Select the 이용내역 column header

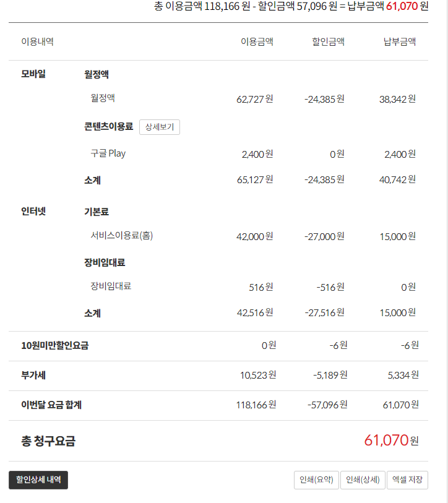coord(37,42)
